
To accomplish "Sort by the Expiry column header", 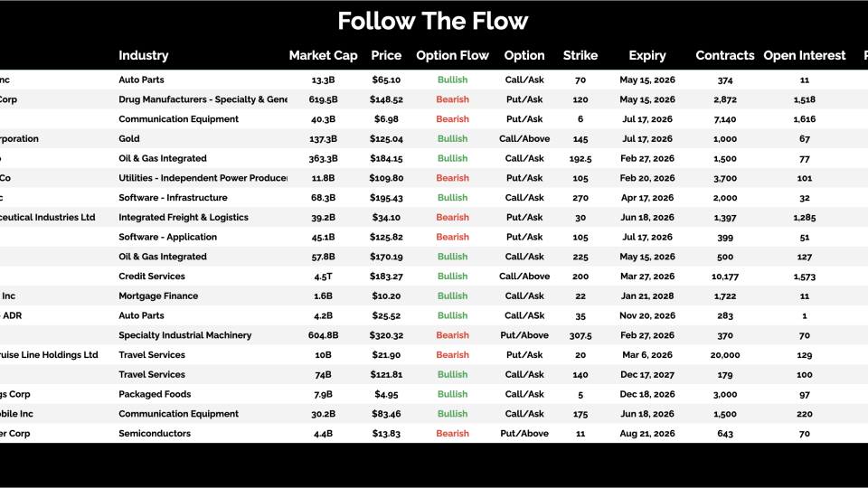I will pyautogui.click(x=647, y=55).
